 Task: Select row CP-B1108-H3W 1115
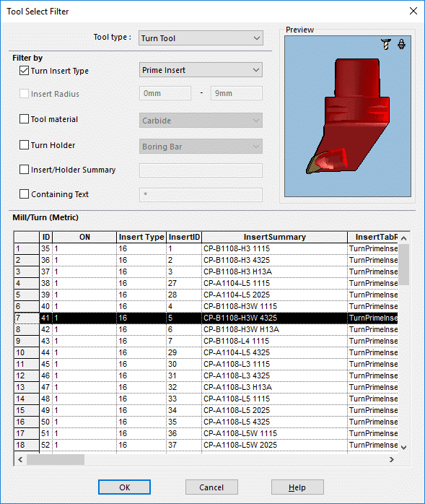tap(206, 306)
